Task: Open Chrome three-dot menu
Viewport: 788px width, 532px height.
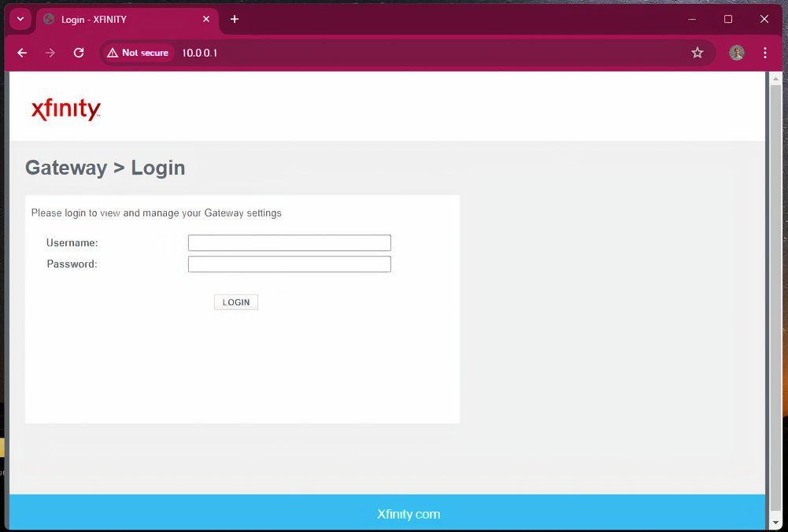Action: coord(765,53)
